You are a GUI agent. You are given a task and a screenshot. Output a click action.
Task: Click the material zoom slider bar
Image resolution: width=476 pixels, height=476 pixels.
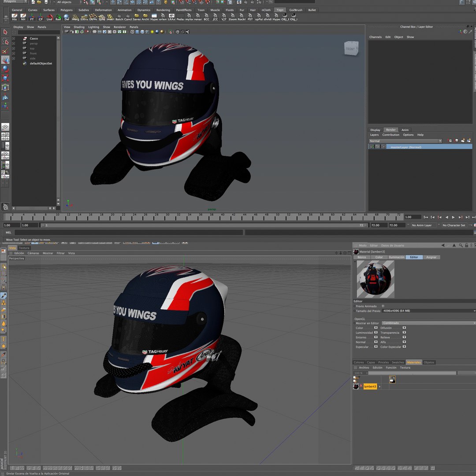(412, 373)
